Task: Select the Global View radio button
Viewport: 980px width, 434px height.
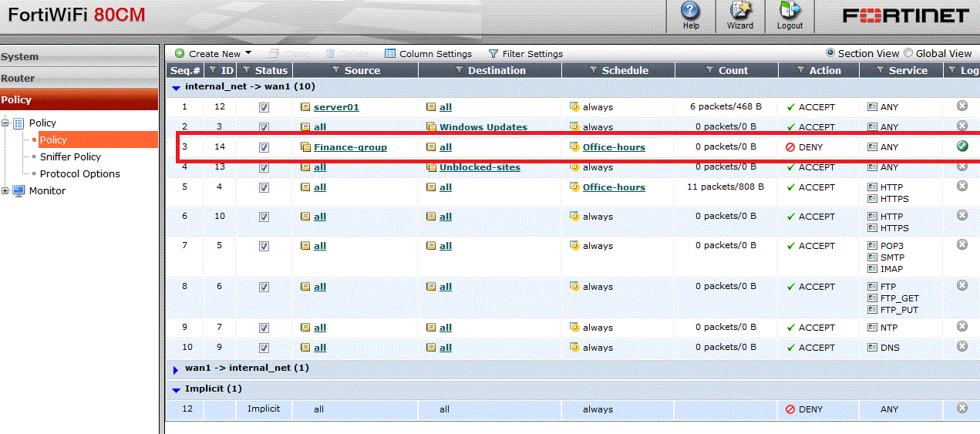Action: tap(908, 53)
